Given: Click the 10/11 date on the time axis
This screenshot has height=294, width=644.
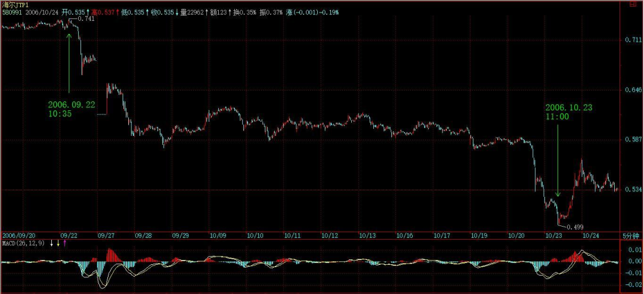Looking at the screenshot, I should tap(292, 236).
